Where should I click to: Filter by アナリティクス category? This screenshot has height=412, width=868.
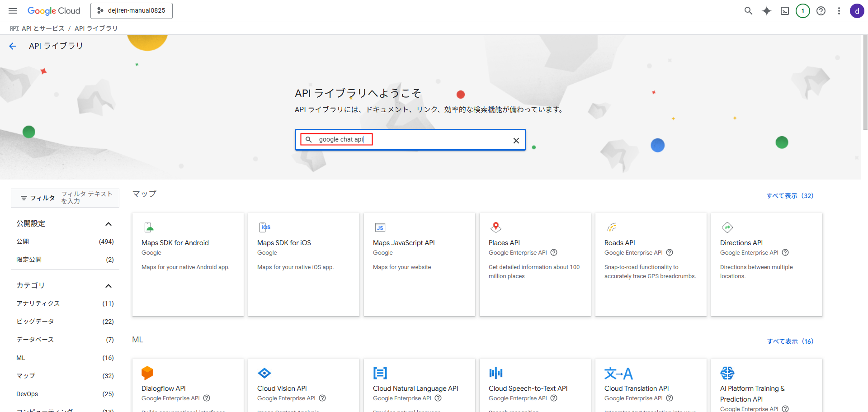(x=38, y=303)
